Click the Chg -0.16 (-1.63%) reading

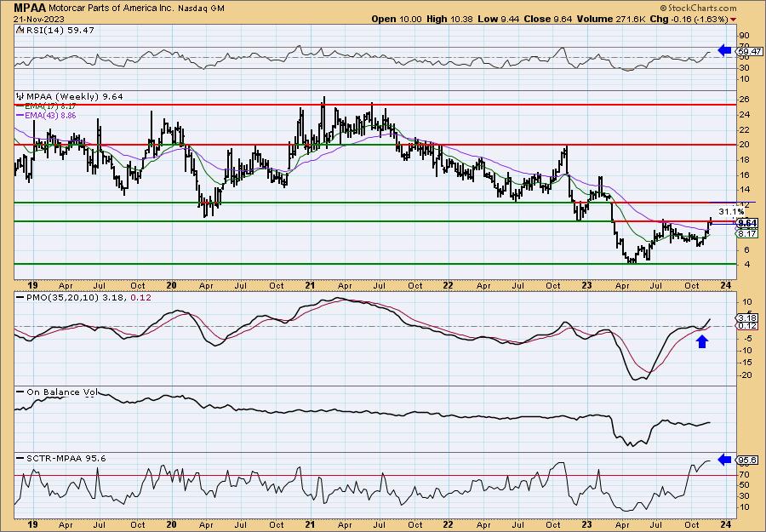689,19
